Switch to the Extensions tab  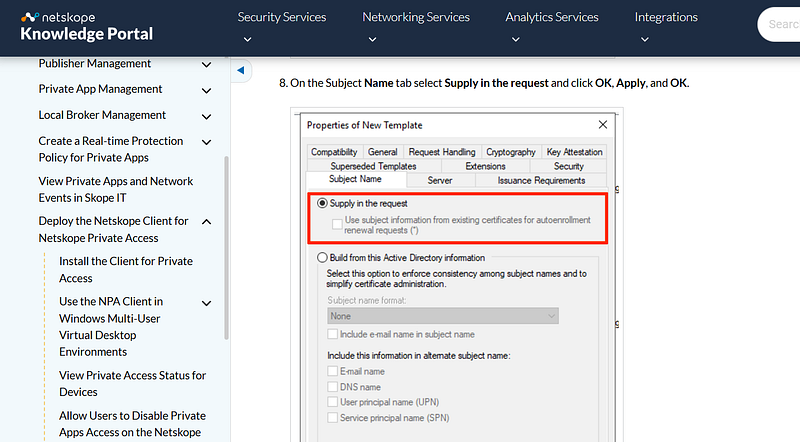pos(485,166)
